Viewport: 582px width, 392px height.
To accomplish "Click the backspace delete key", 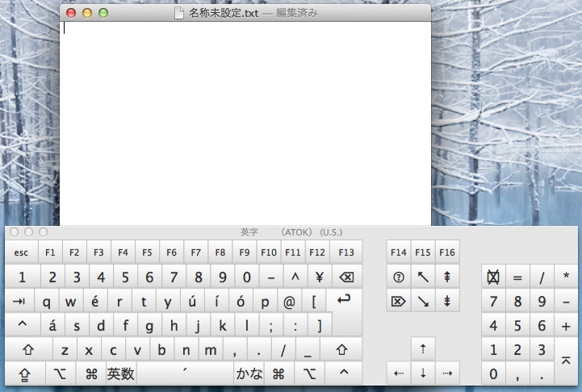I will [347, 277].
